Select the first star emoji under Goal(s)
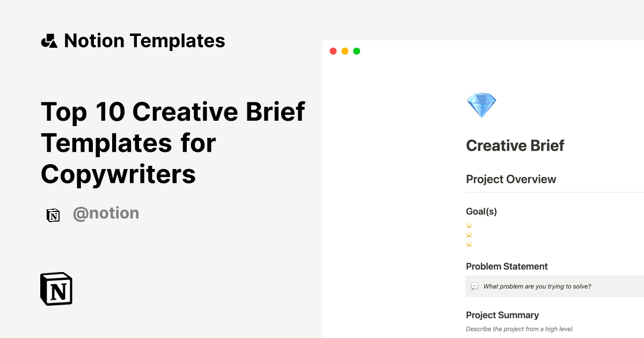The height and width of the screenshot is (338, 644). (x=469, y=225)
